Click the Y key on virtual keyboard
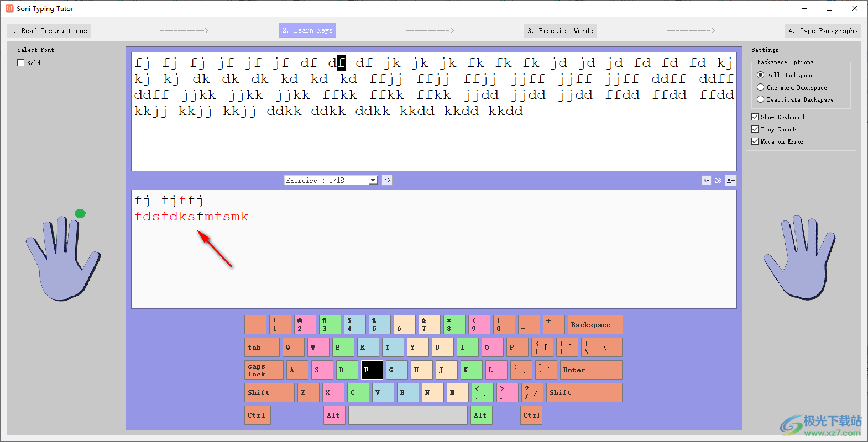This screenshot has height=442, width=868. pyautogui.click(x=418, y=348)
